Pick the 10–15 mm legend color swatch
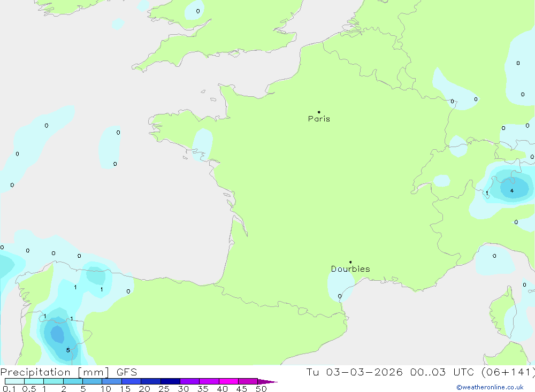Image resolution: width=535 pixels, height=392 pixels. pyautogui.click(x=112, y=381)
